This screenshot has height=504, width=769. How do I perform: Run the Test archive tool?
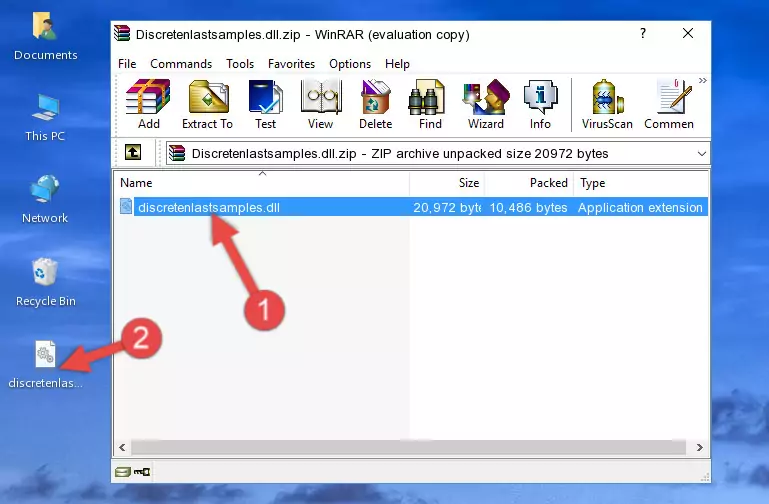[265, 104]
